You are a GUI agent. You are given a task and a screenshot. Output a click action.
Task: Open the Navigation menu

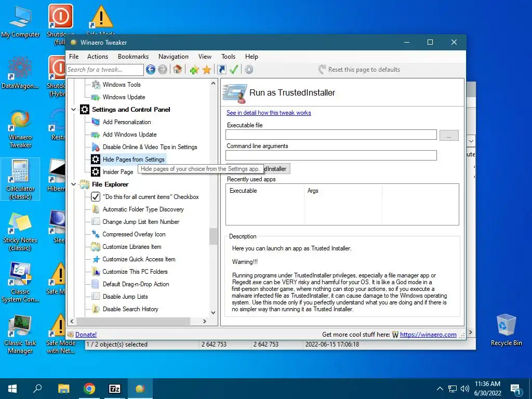click(174, 57)
